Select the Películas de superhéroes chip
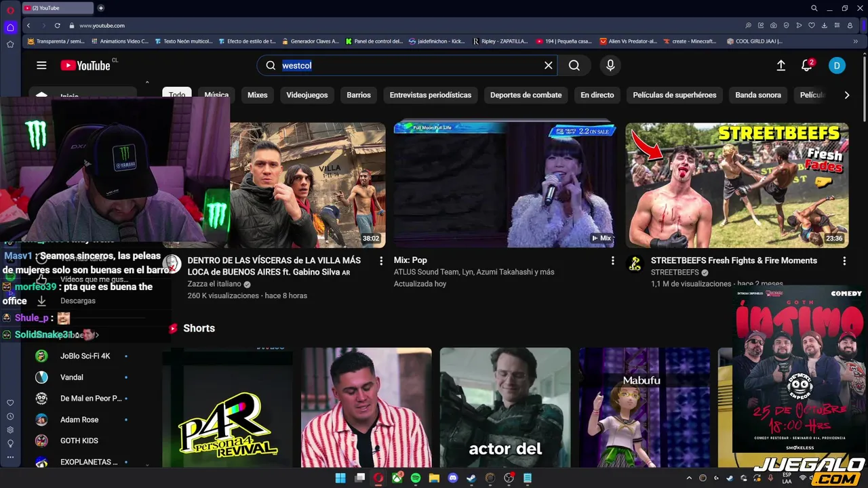This screenshot has height=488, width=868. pos(675,95)
